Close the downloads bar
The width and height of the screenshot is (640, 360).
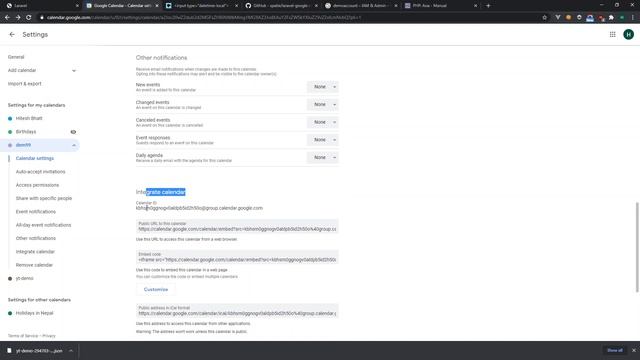click(x=633, y=350)
